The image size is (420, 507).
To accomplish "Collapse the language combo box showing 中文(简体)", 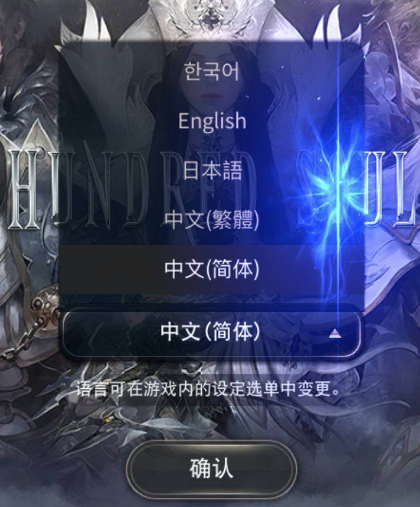I will pos(212,331).
